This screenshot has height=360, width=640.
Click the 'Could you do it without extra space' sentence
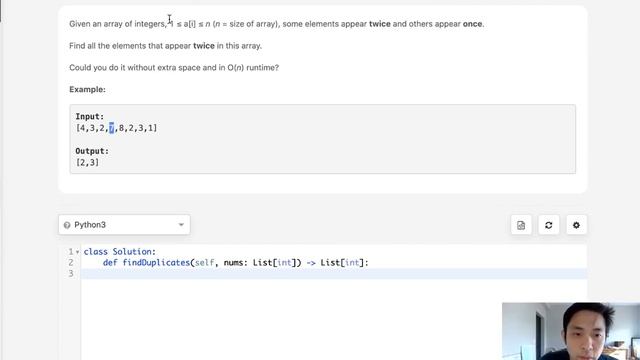(174, 68)
